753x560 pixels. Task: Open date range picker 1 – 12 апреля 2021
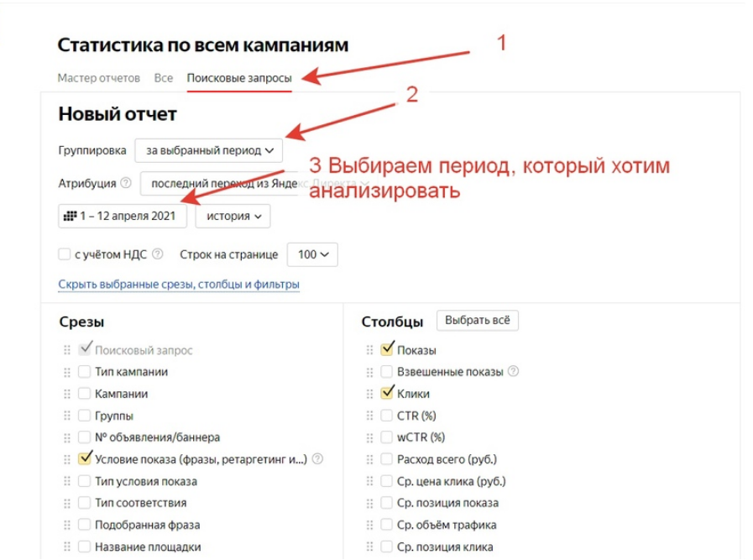point(123,216)
